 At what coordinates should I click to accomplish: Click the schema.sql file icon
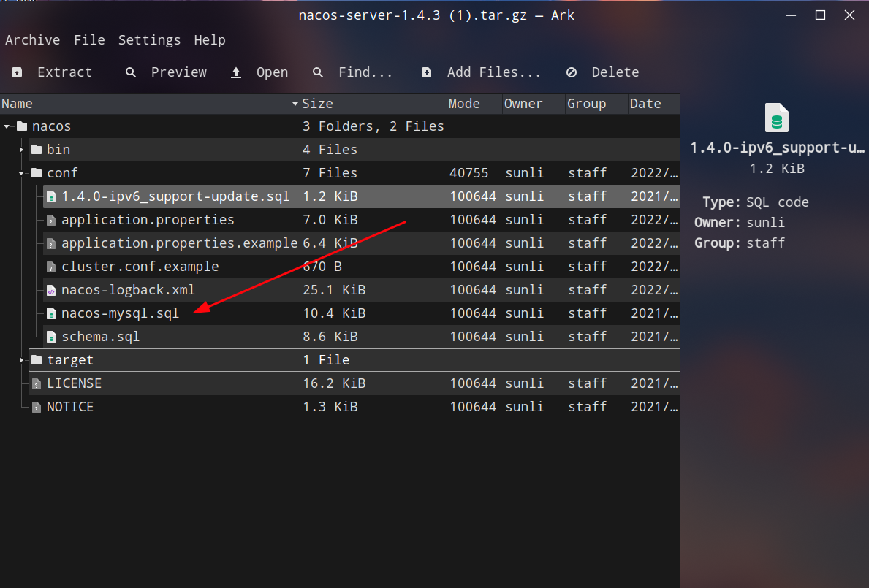tap(51, 337)
